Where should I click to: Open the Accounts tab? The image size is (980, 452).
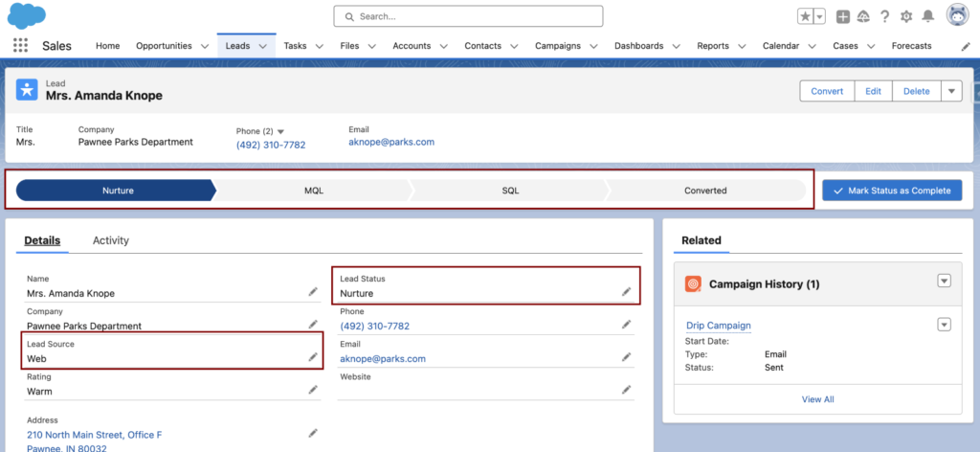pyautogui.click(x=412, y=46)
